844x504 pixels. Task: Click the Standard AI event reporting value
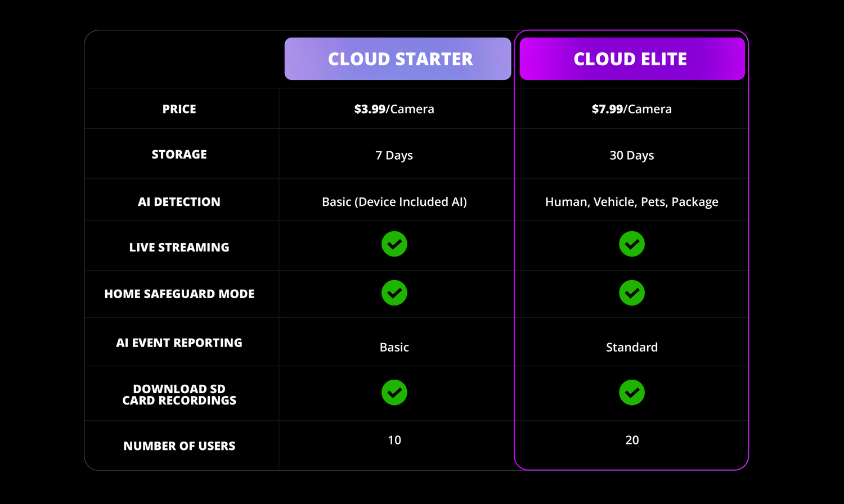631,348
